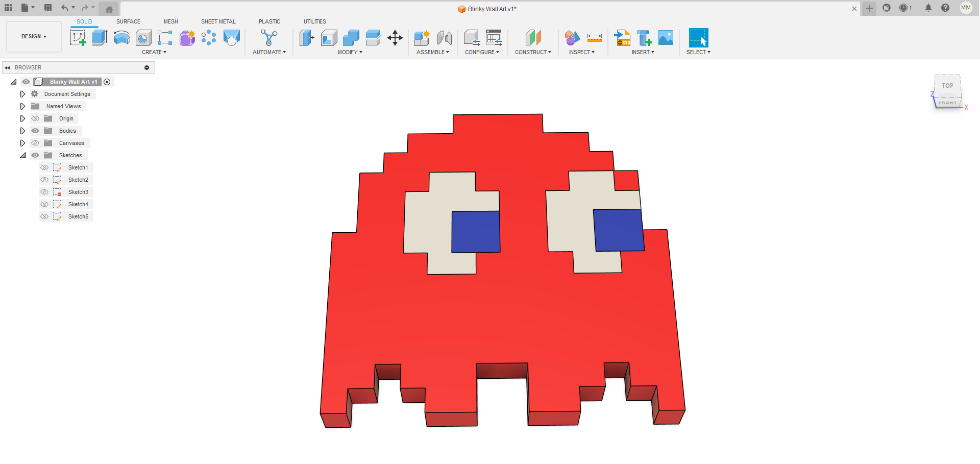Switch to the Surface tab
The image size is (980, 464).
coord(128,21)
